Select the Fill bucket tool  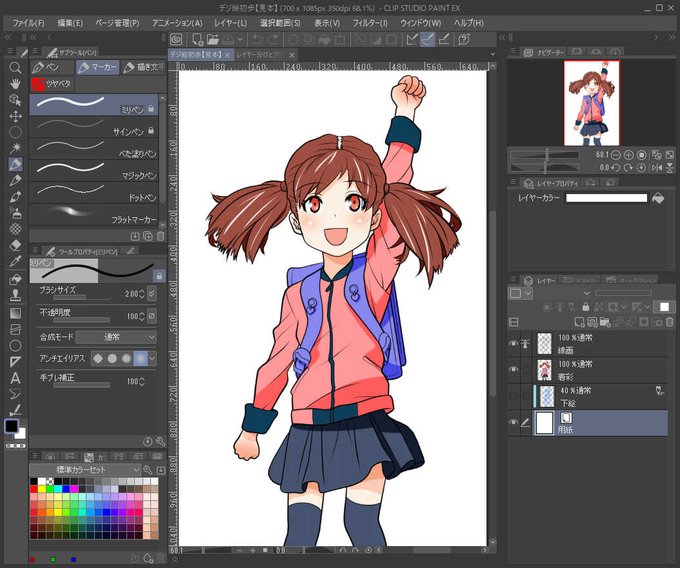point(15,280)
